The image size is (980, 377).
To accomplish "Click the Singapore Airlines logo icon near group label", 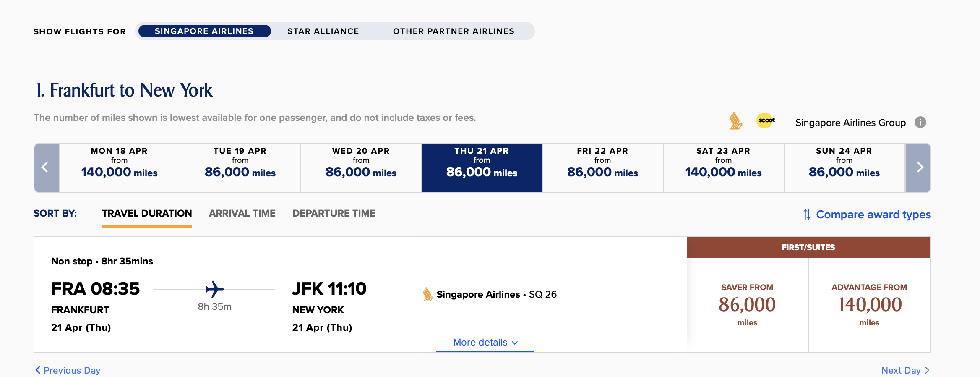I will [735, 121].
